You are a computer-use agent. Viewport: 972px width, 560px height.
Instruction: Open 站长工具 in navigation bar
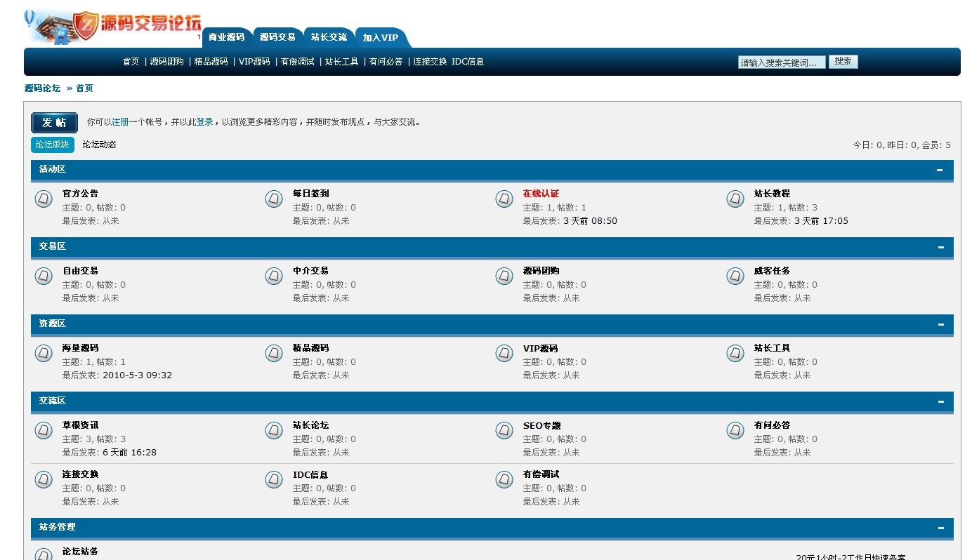tap(342, 62)
